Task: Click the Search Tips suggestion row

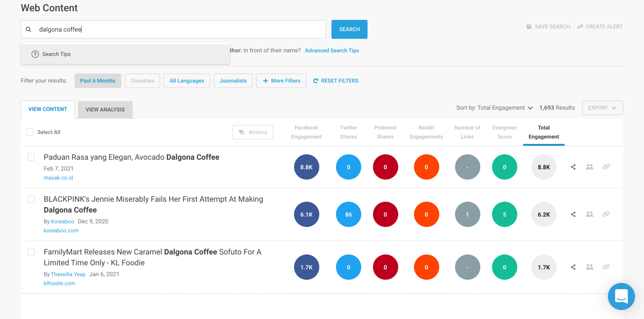Action: 125,54
